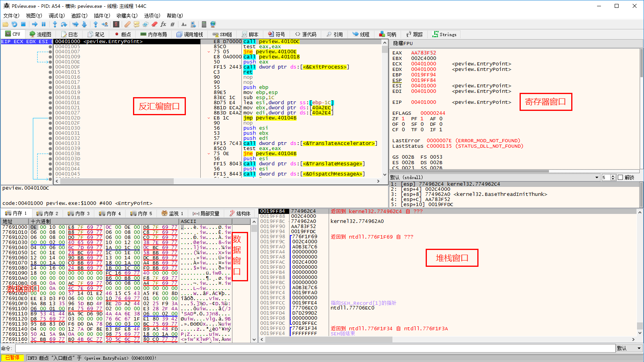Restart the debugged process
Viewport: 644px width, 362px height.
(x=15, y=24)
